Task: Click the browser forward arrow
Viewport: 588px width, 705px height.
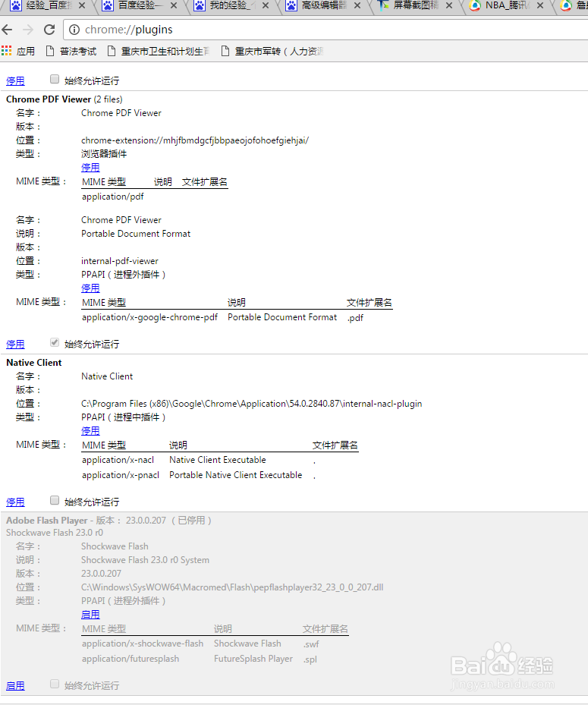Action: pyautogui.click(x=28, y=30)
